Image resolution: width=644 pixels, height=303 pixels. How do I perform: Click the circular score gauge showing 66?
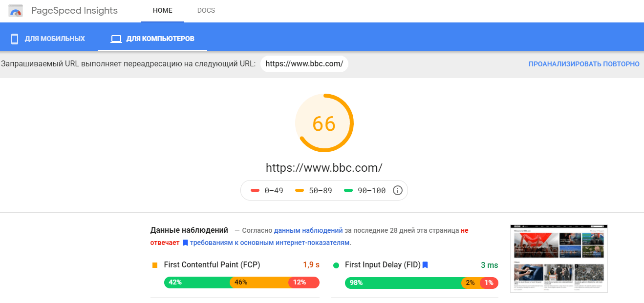coord(324,123)
